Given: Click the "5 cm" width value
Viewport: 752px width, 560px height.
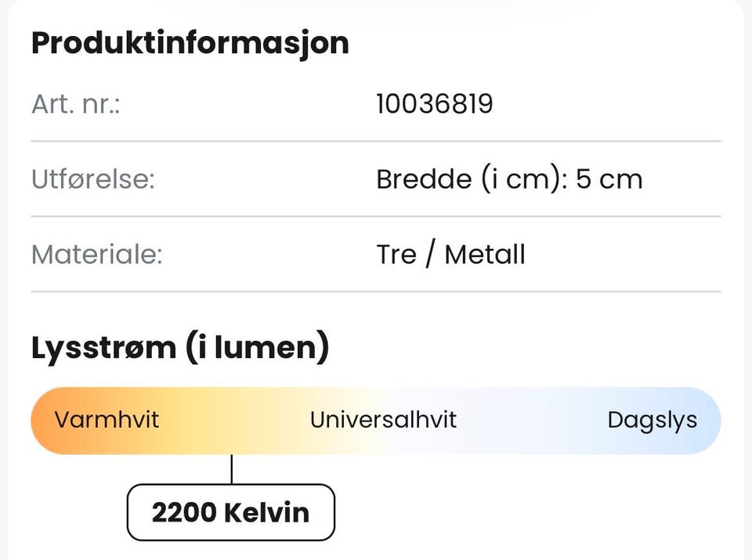Looking at the screenshot, I should [609, 179].
